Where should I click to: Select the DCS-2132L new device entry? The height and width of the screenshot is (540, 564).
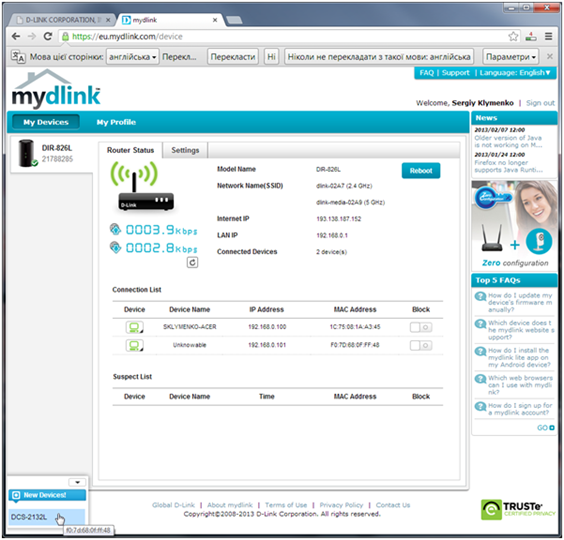pyautogui.click(x=47, y=517)
